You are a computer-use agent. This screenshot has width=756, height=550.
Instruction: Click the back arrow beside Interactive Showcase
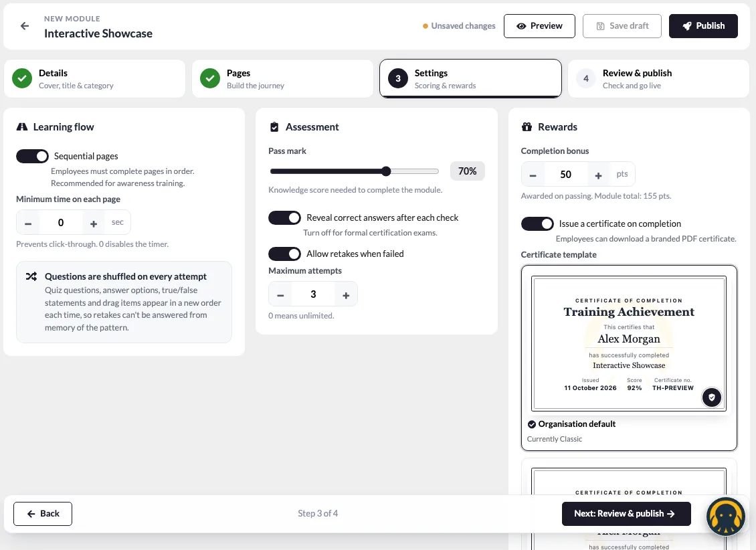coord(25,26)
